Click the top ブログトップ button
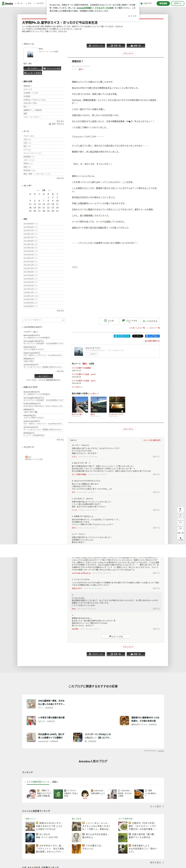 [x=96, y=45]
